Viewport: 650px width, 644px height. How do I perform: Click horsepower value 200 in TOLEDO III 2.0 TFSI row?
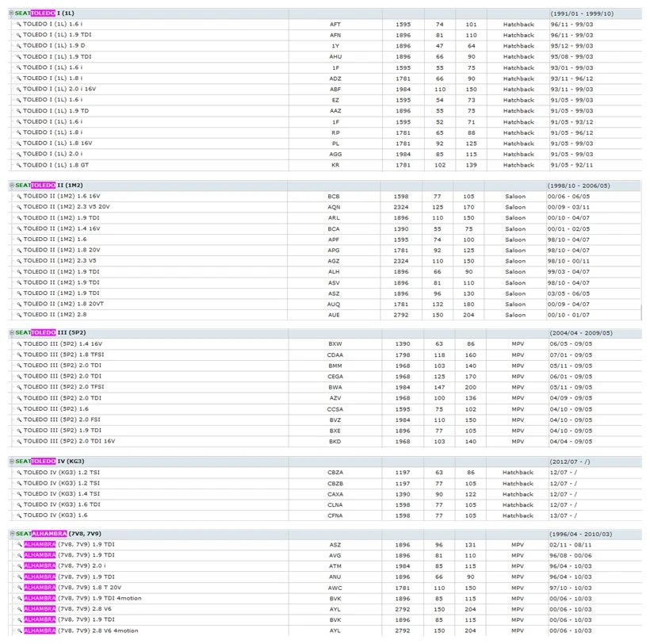tap(471, 387)
